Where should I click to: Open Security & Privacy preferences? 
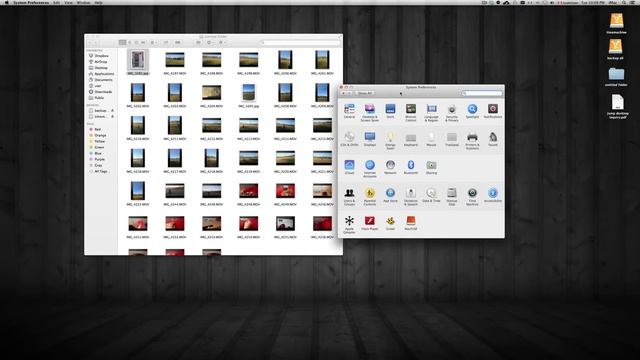pyautogui.click(x=452, y=113)
